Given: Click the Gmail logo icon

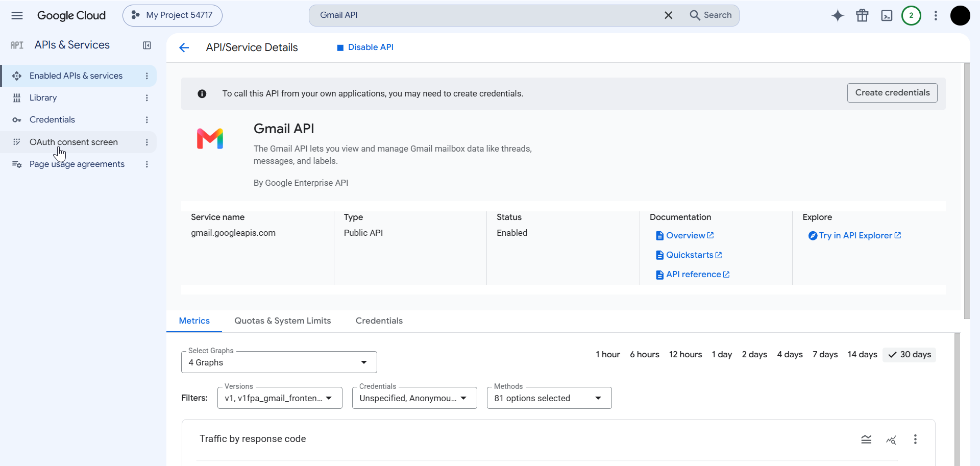Looking at the screenshot, I should pos(210,138).
